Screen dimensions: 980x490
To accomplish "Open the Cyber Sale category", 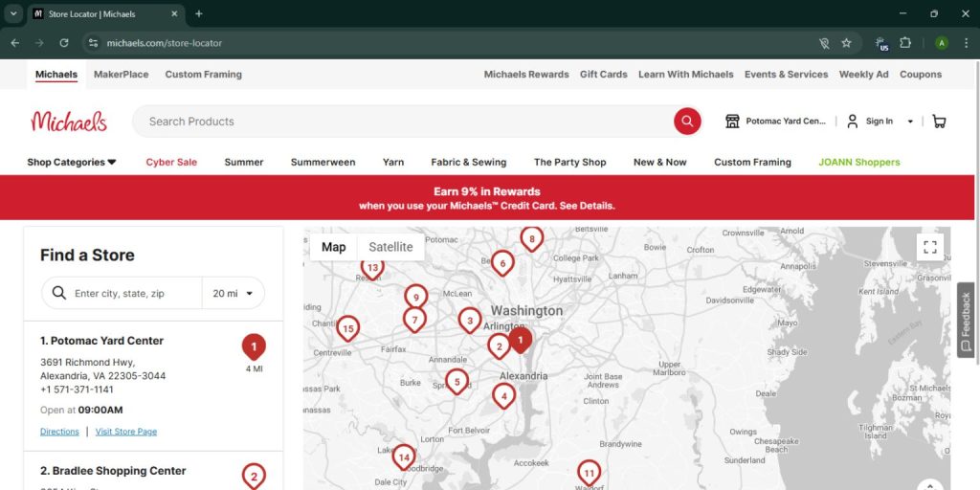I will click(x=171, y=162).
